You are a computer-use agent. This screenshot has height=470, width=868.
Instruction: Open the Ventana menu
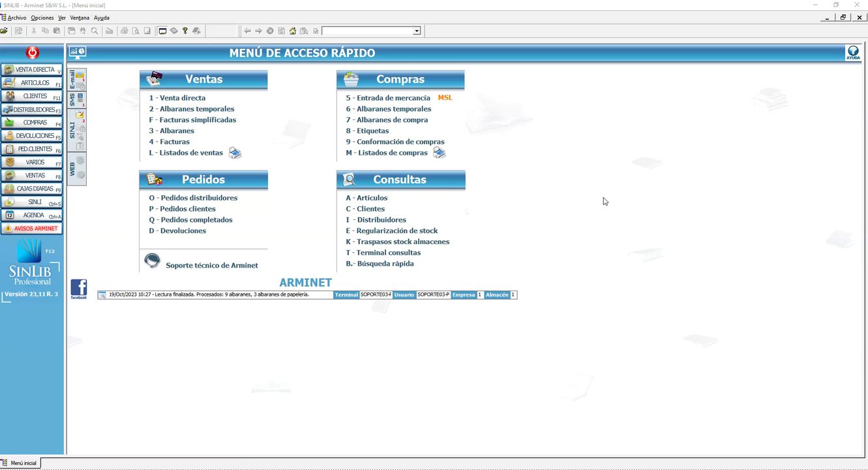(80, 18)
